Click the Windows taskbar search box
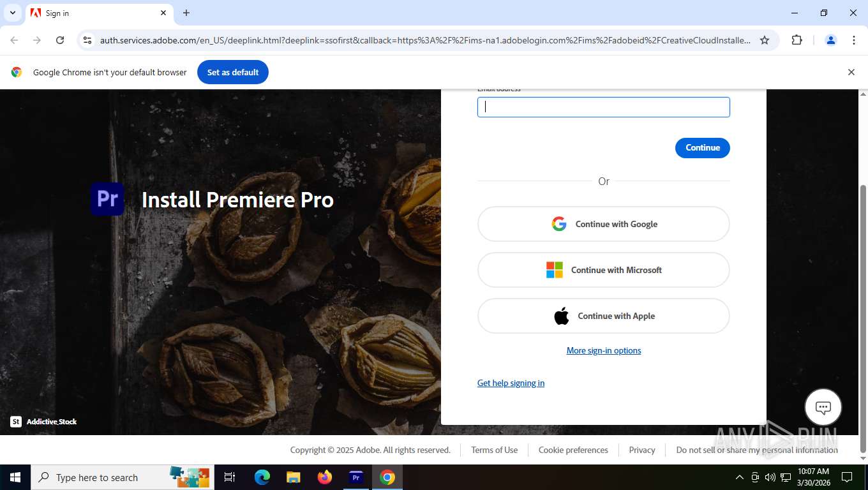Screen dimensions: 868x490 pyautogui.click(x=121, y=477)
